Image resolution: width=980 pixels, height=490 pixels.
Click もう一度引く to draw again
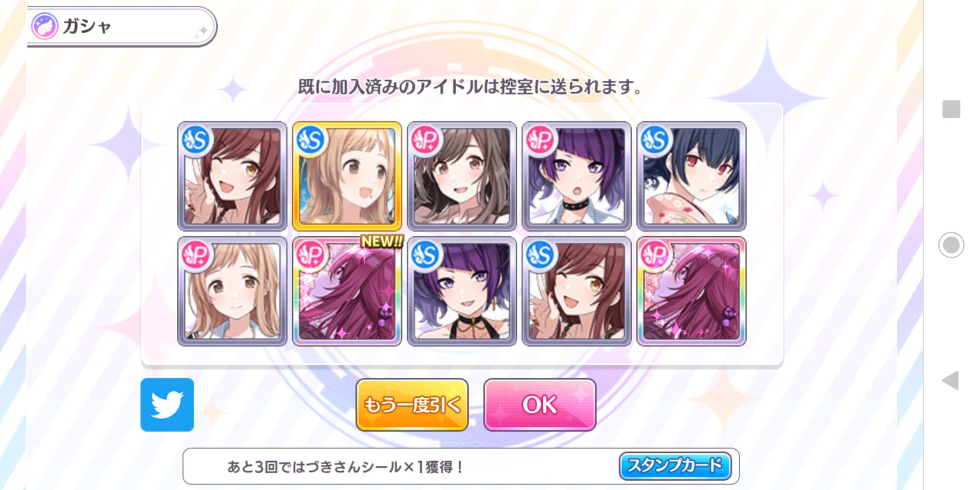pos(412,405)
